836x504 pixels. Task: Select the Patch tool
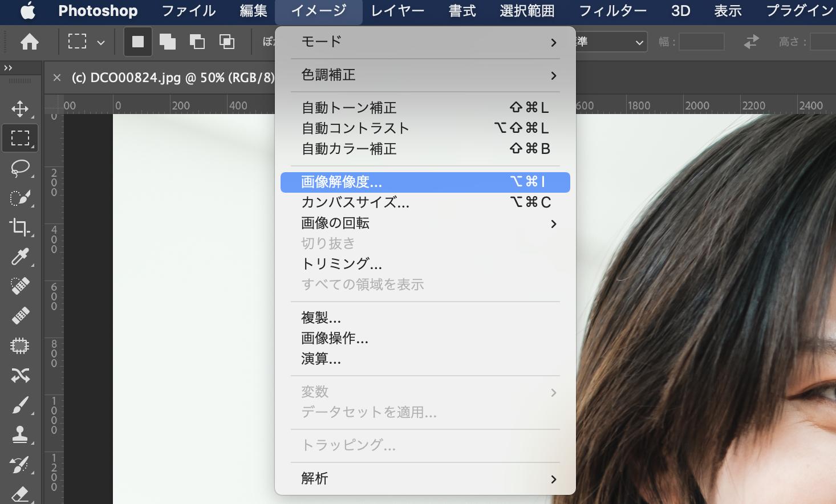(x=20, y=346)
